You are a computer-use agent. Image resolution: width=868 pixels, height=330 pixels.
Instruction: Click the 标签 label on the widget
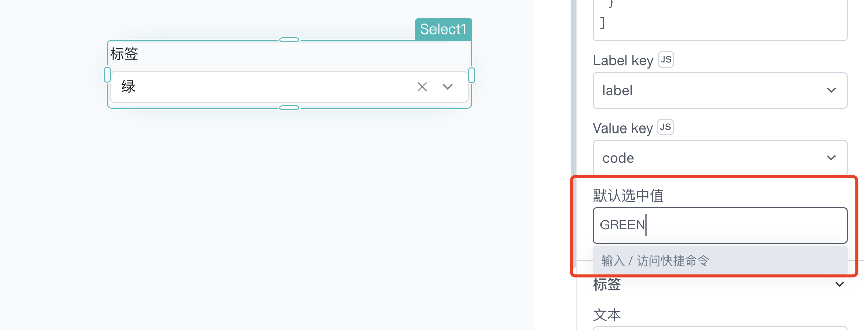124,54
